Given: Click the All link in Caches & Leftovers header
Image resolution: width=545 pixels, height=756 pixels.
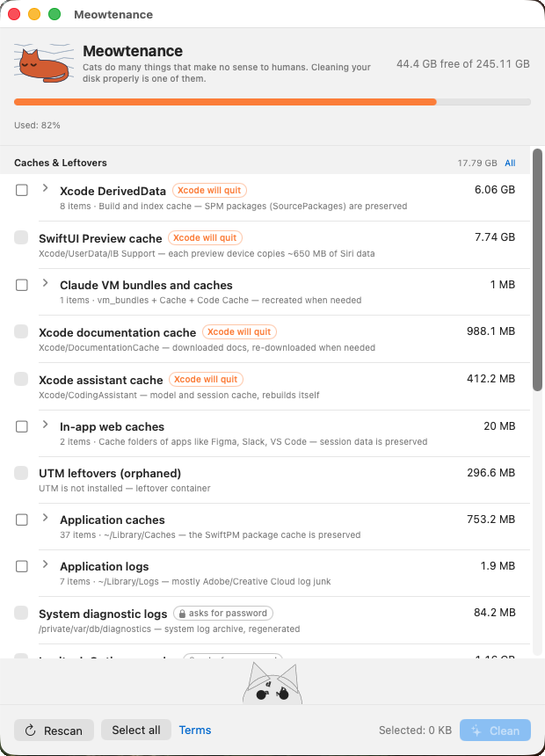Looking at the screenshot, I should [x=510, y=163].
